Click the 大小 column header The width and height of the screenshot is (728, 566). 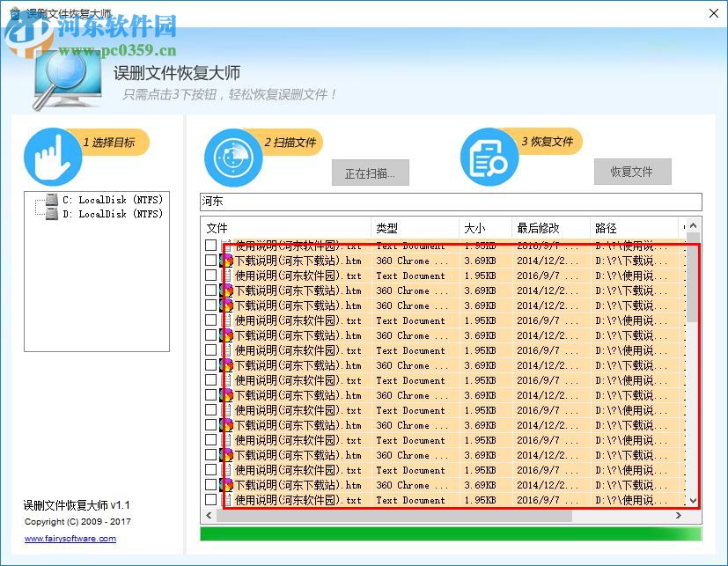pyautogui.click(x=475, y=227)
